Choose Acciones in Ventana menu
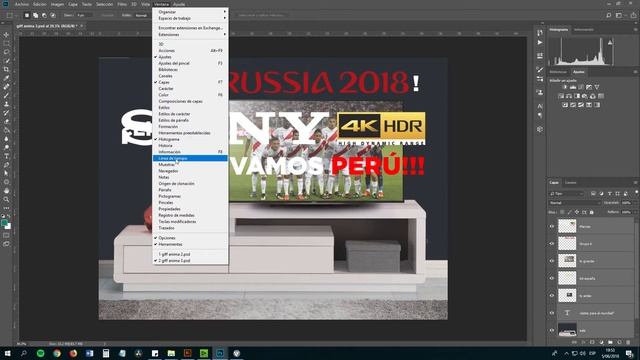This screenshot has height=360, width=640. (x=190, y=51)
